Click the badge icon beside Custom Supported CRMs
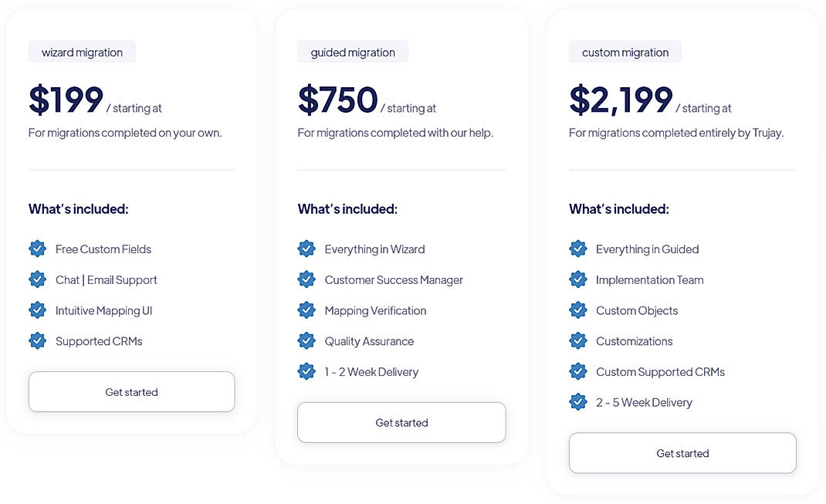The width and height of the screenshot is (826, 504). [579, 371]
